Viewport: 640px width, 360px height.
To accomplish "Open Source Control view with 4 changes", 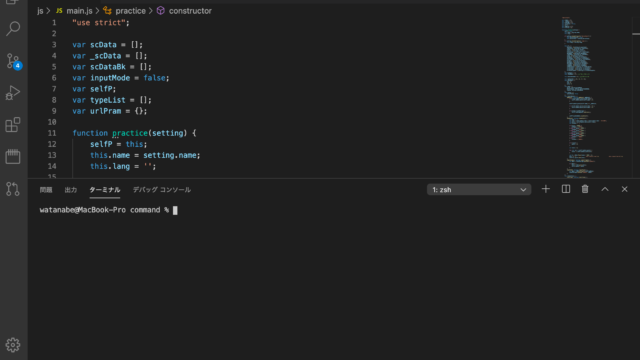I will coord(13,61).
